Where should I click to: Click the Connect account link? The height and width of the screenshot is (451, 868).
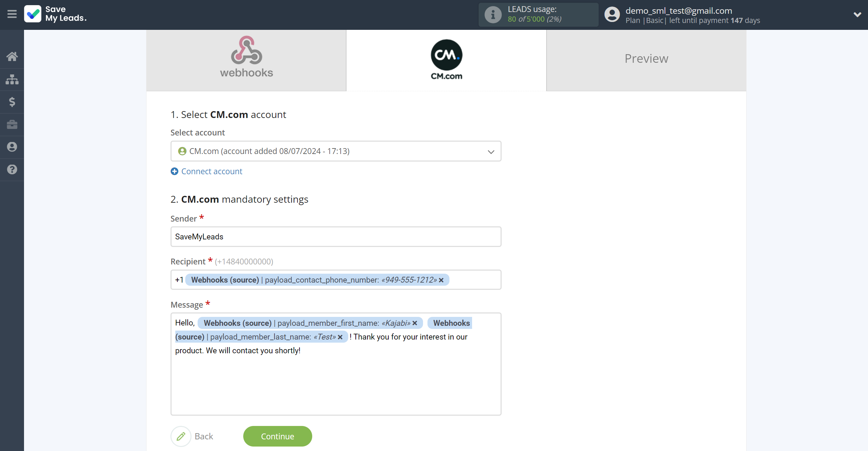point(212,171)
